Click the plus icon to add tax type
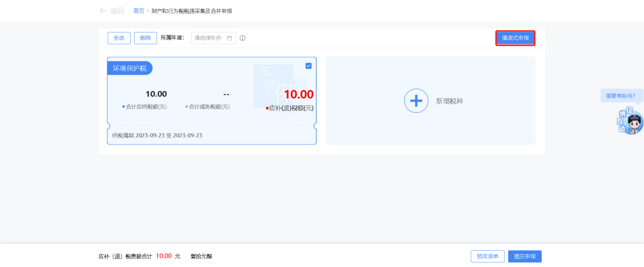Image resolution: width=644 pixels, height=267 pixels. pyautogui.click(x=416, y=101)
